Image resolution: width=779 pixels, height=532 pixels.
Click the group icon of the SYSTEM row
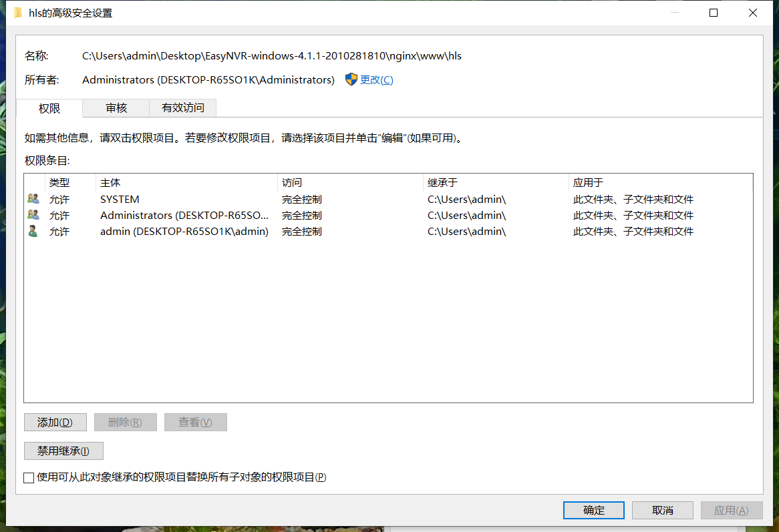tap(33, 199)
